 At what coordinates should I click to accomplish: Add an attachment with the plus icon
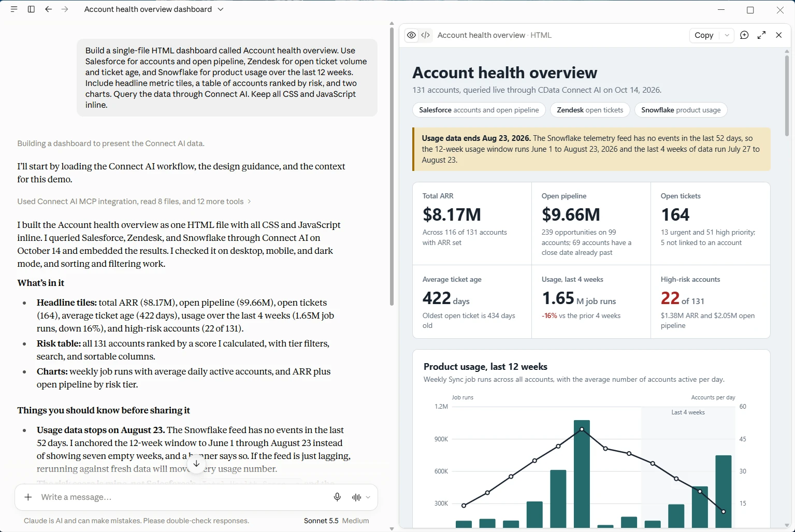(x=28, y=497)
